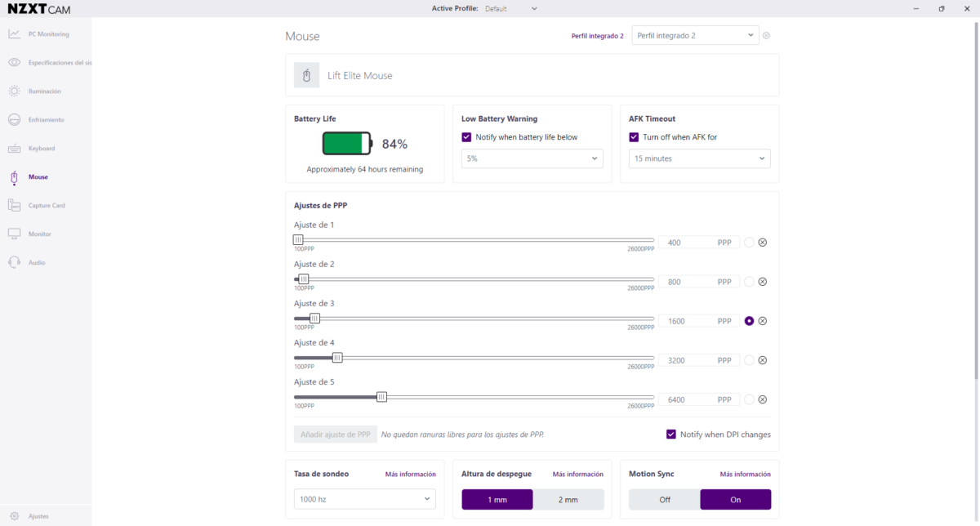Click the 1600 PPP input field

[x=698, y=321]
